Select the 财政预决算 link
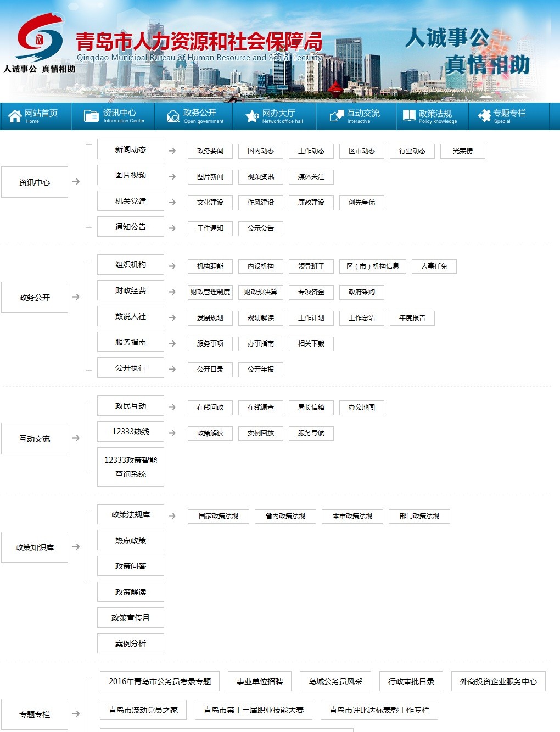This screenshot has height=732, width=560. [x=261, y=292]
